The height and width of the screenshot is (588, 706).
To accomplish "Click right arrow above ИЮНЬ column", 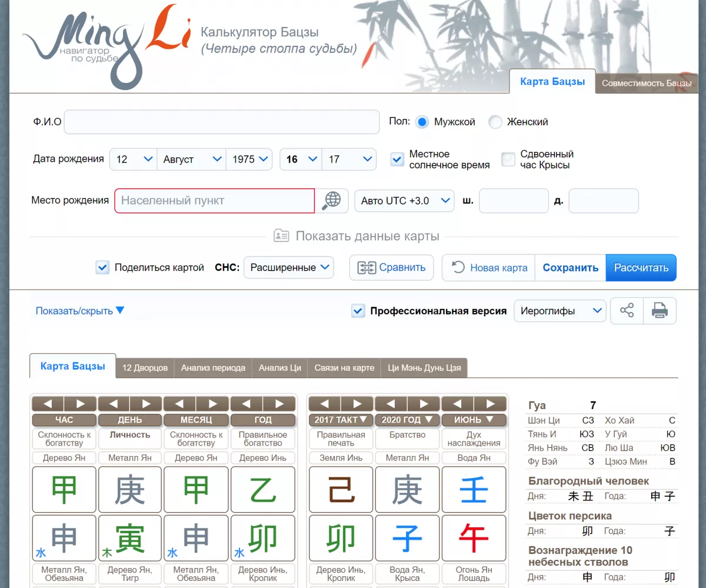I will 490,404.
